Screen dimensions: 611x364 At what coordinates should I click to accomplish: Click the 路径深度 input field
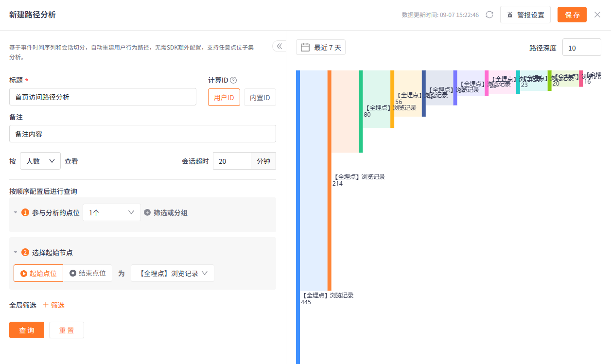click(582, 48)
